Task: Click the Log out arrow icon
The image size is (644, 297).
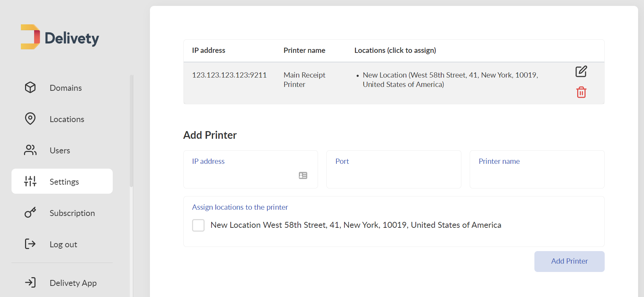Action: pyautogui.click(x=30, y=244)
